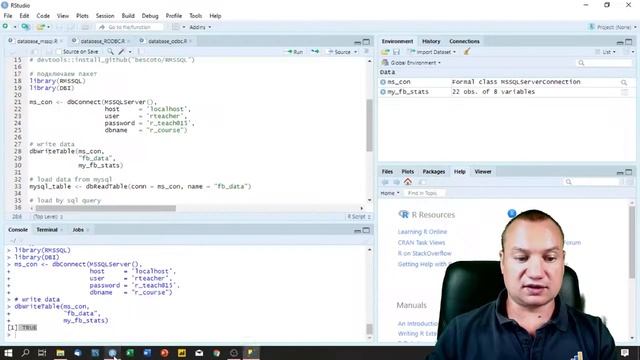Switch to the History tab
The width and height of the screenshot is (640, 360).
pyautogui.click(x=431, y=41)
